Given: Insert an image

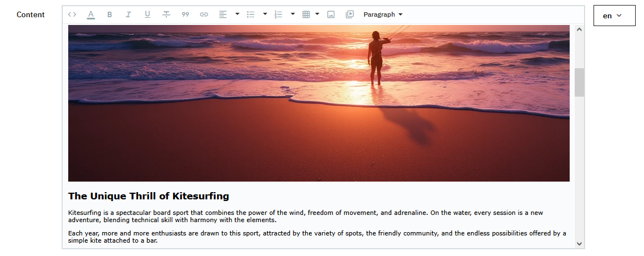Looking at the screenshot, I should click(331, 14).
